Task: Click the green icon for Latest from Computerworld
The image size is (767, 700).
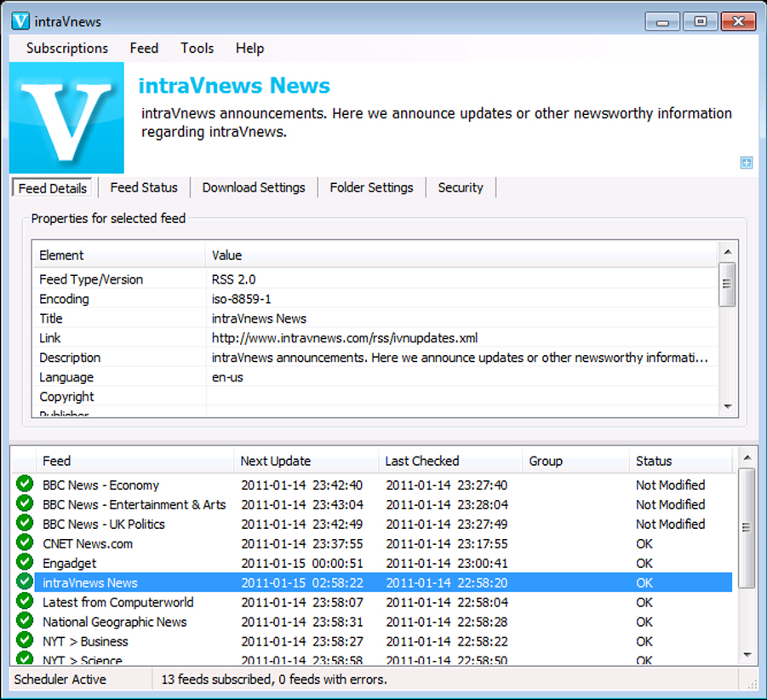Action: point(24,602)
